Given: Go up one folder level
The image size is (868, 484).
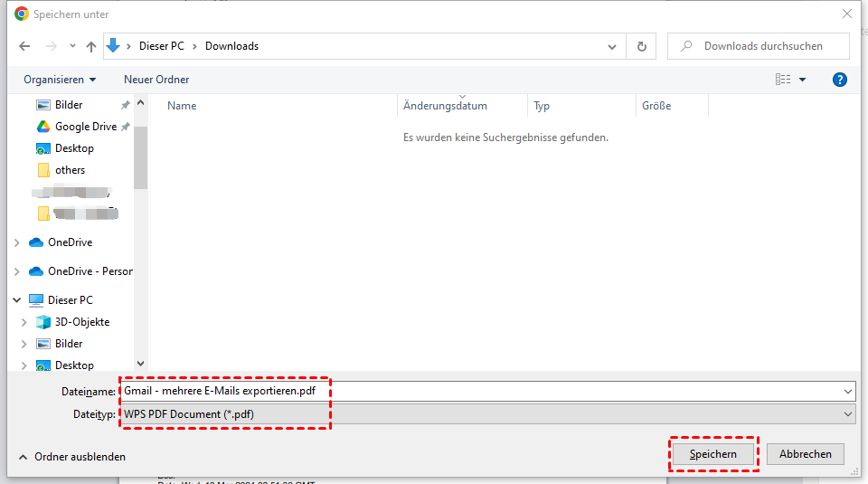Looking at the screenshot, I should coord(91,46).
